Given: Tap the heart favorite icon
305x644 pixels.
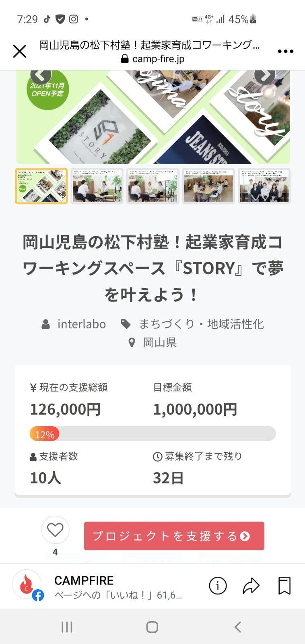Looking at the screenshot, I should click(55, 530).
